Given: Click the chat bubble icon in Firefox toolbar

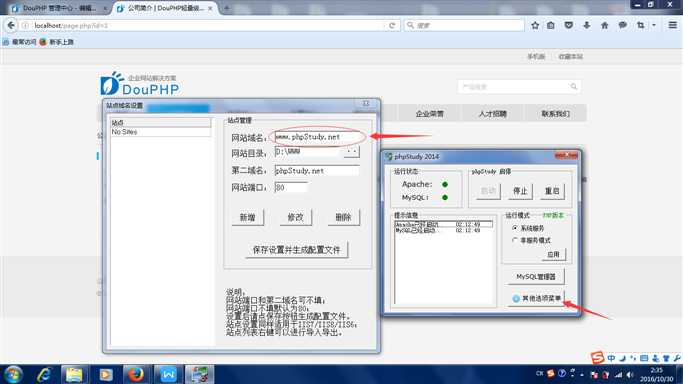Looking at the screenshot, I should tap(622, 25).
